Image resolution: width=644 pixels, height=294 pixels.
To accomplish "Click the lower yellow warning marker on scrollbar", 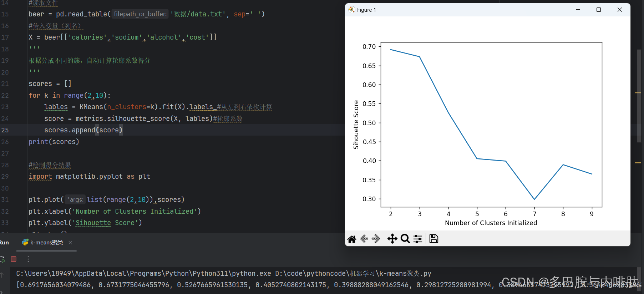I will coord(638,163).
